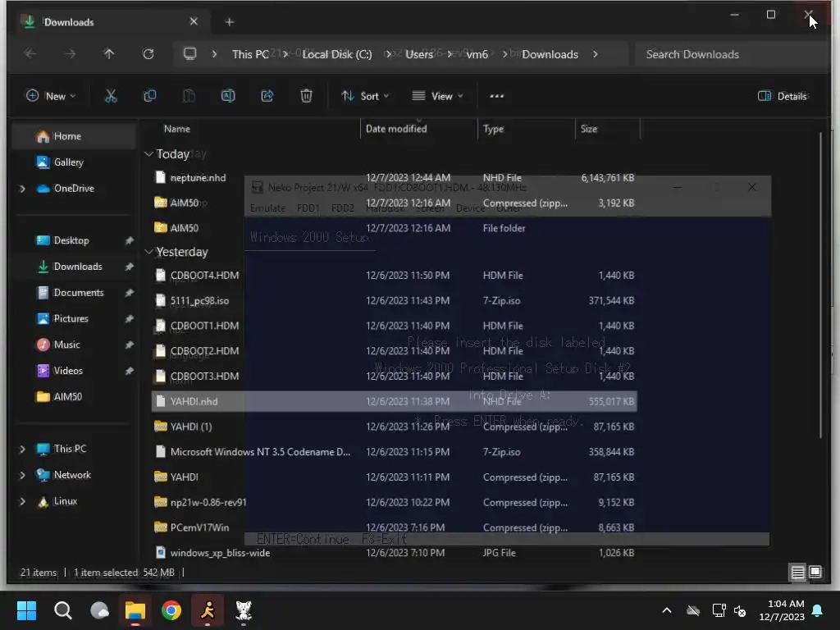Collapse the Yesterday group

(148, 252)
